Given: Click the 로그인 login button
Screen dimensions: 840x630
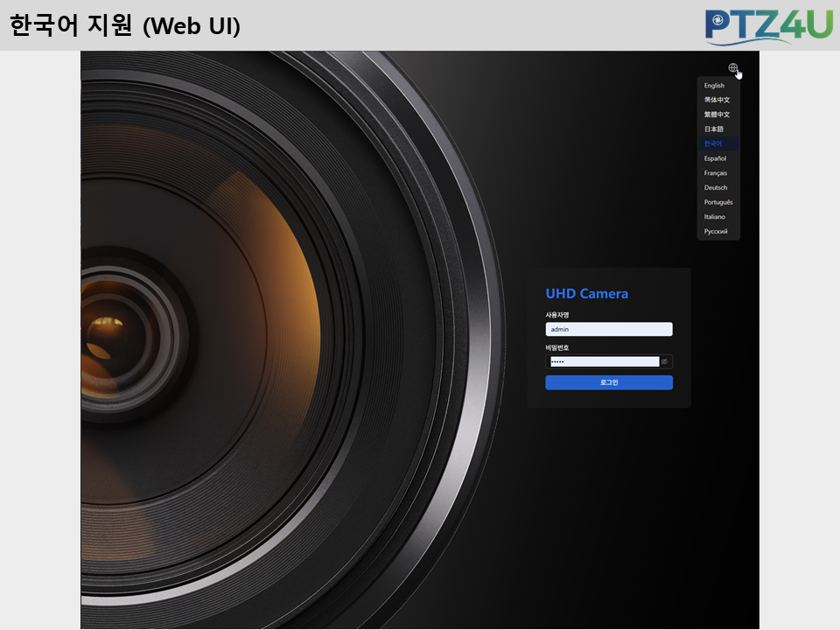Looking at the screenshot, I should pos(609,382).
